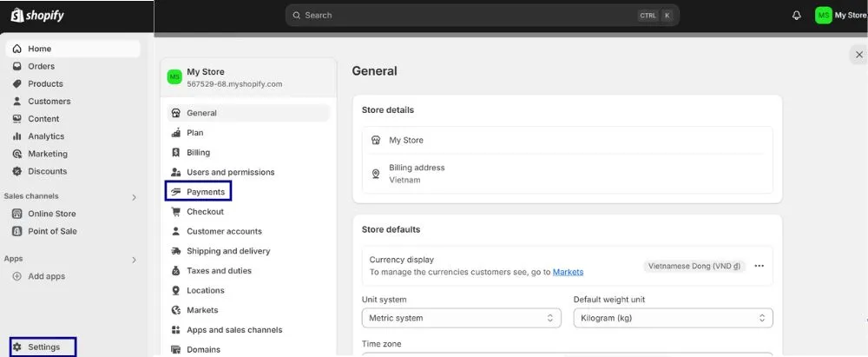
Task: Click the Online Store icon
Action: (x=17, y=214)
